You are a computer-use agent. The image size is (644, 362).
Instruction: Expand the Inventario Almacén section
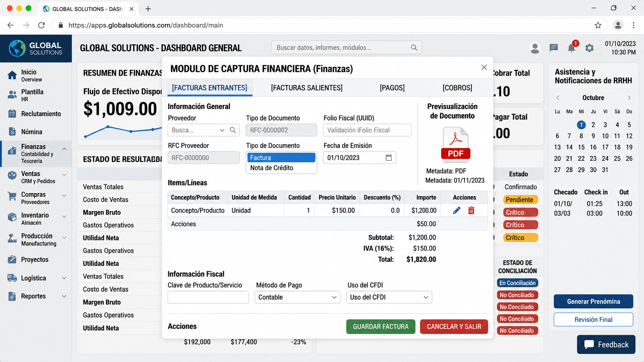(64, 216)
